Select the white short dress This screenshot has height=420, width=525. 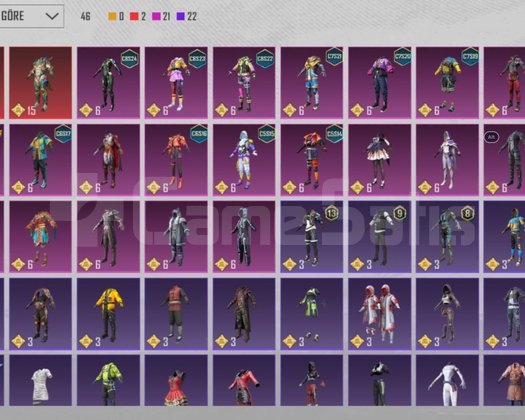tap(41, 381)
